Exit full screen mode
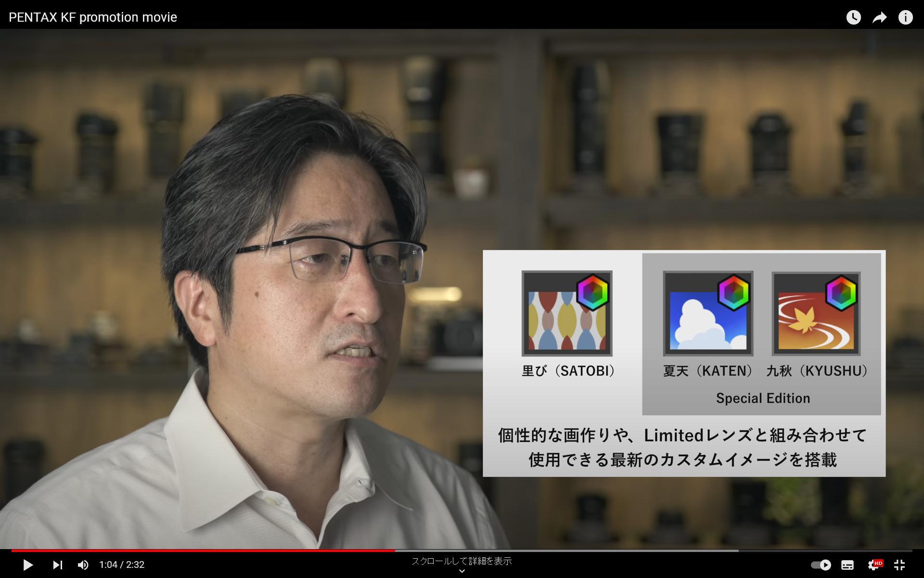Screen dimensions: 924x578 coord(899,565)
